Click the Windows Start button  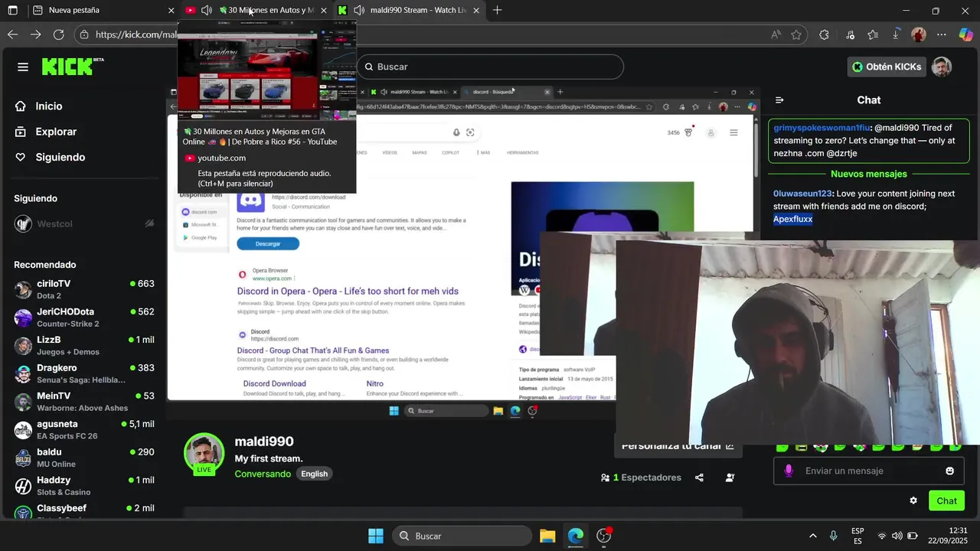pyautogui.click(x=376, y=536)
